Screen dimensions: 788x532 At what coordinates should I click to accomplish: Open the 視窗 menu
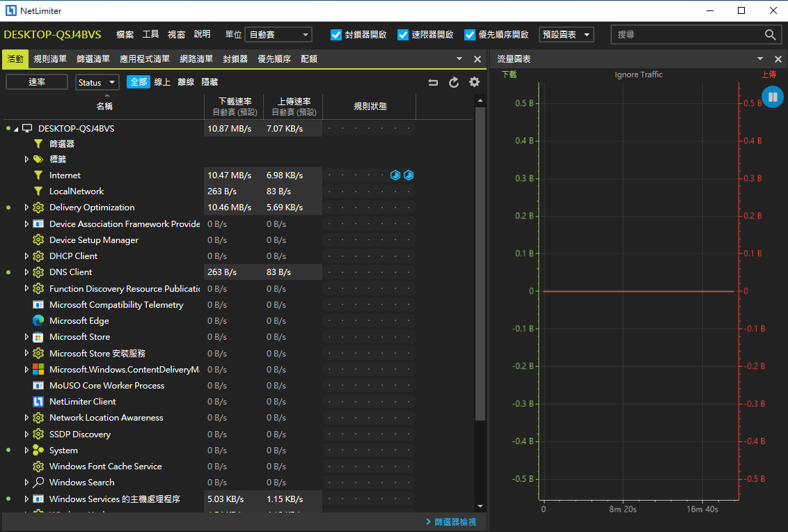pyautogui.click(x=176, y=34)
